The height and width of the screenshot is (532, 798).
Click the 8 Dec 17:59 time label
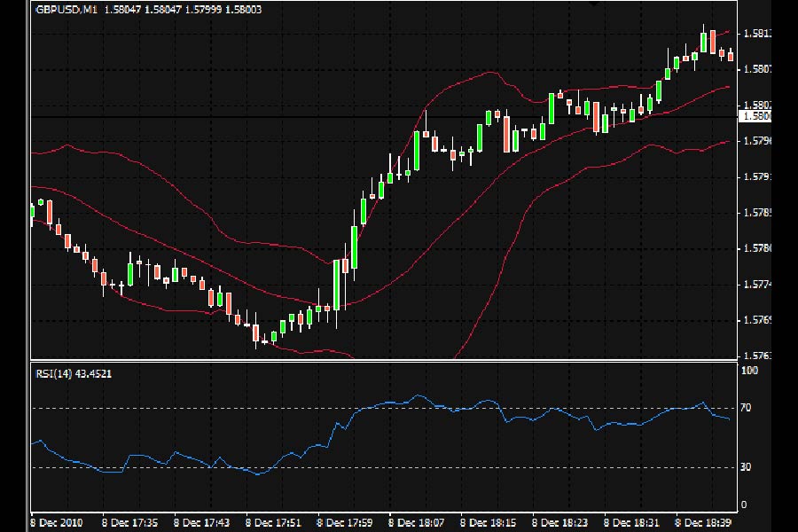point(345,523)
